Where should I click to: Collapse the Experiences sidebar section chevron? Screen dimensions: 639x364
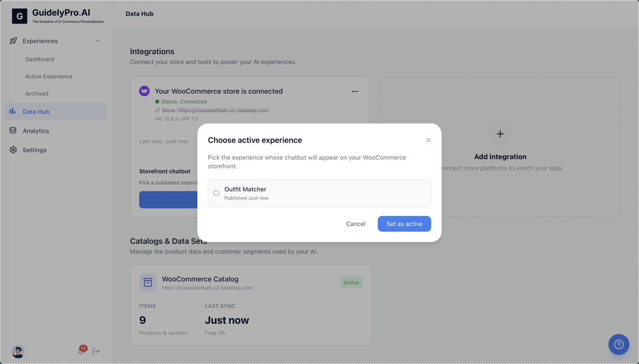97,41
